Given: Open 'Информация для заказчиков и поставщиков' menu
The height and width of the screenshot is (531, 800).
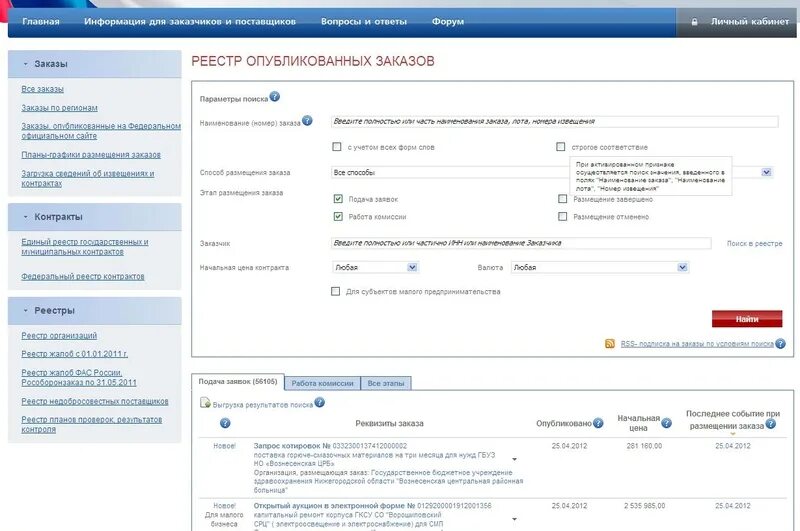Looking at the screenshot, I should (190, 22).
